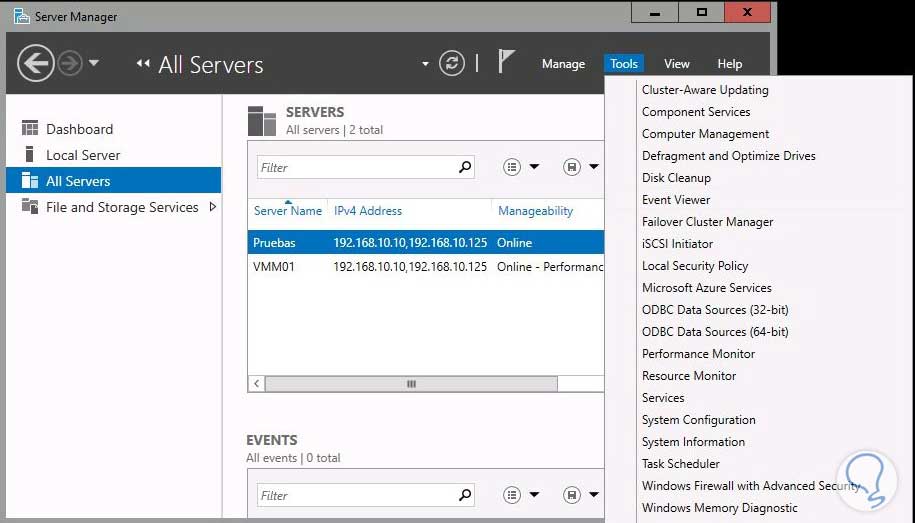The height and width of the screenshot is (523, 915).
Task: Expand Servers saved queries dropdown arrow
Action: (x=594, y=167)
